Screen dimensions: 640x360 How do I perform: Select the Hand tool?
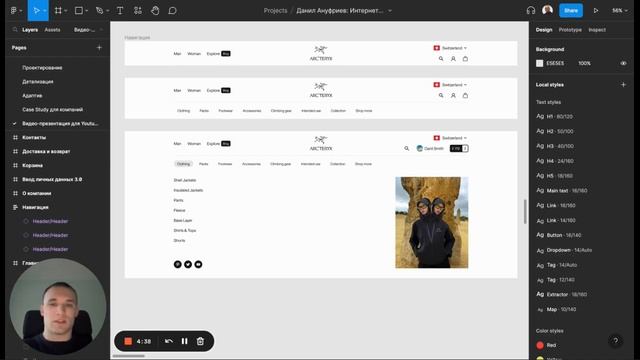(x=155, y=11)
